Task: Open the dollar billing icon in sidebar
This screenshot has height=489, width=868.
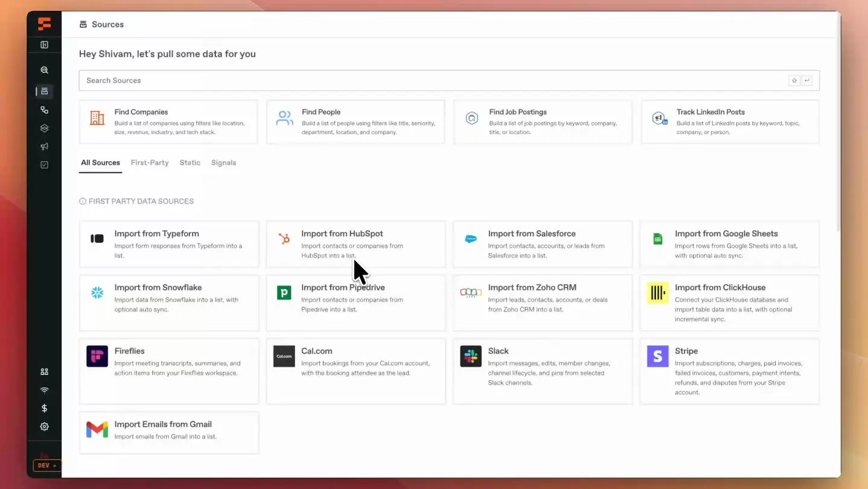Action: point(44,408)
